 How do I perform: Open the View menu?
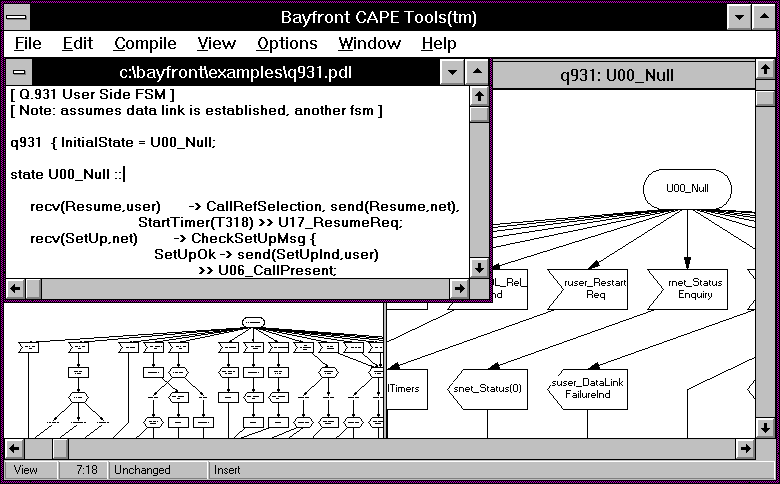(216, 44)
